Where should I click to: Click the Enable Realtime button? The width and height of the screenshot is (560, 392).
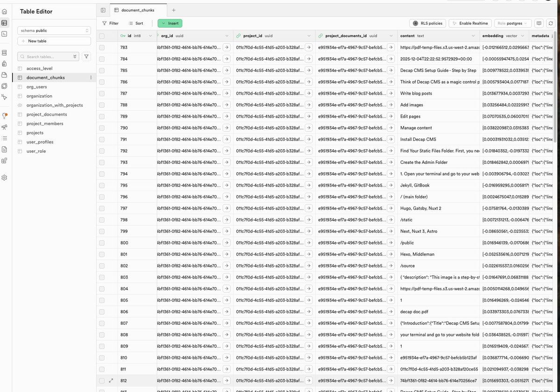[470, 23]
